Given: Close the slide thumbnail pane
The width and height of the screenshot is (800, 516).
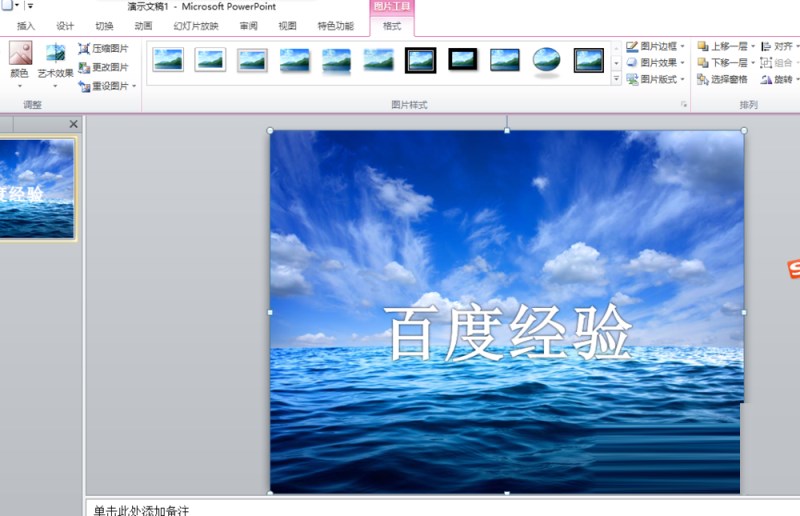Looking at the screenshot, I should click(x=73, y=124).
